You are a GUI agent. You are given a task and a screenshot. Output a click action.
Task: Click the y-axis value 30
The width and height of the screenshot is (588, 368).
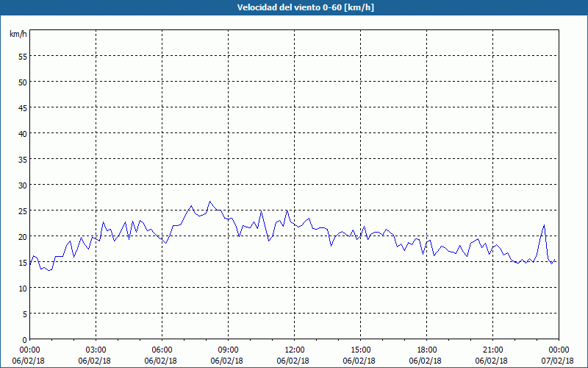(x=23, y=185)
